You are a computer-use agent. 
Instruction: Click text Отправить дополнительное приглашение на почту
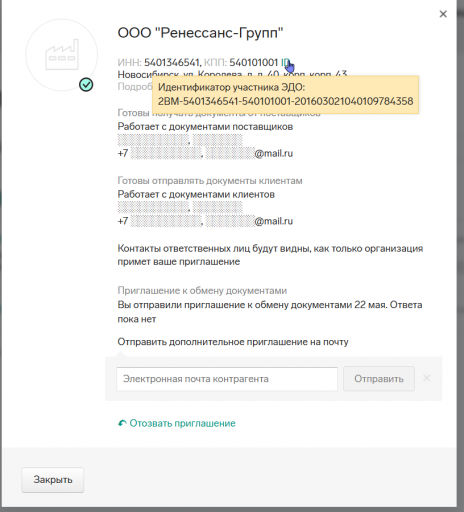click(233, 342)
